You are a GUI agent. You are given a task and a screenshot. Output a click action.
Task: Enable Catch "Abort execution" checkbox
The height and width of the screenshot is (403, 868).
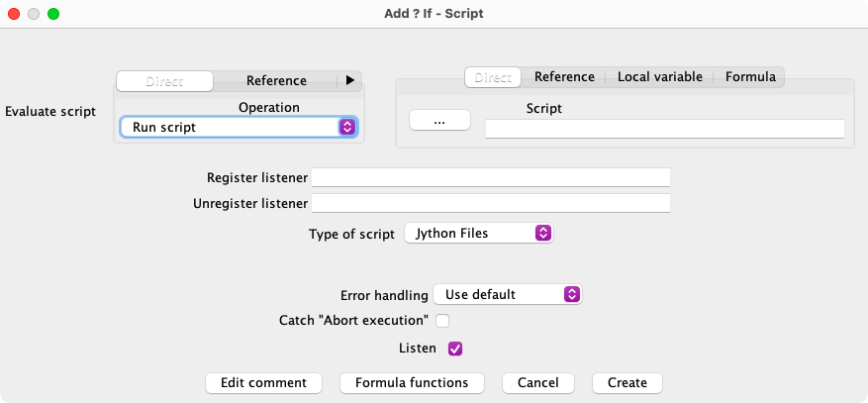(x=442, y=321)
